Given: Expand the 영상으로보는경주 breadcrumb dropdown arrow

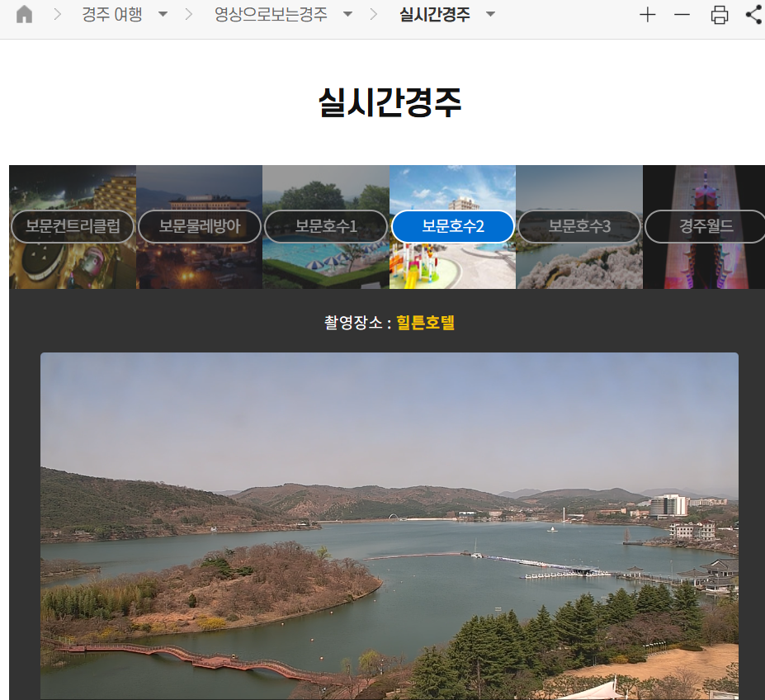Looking at the screenshot, I should [347, 14].
